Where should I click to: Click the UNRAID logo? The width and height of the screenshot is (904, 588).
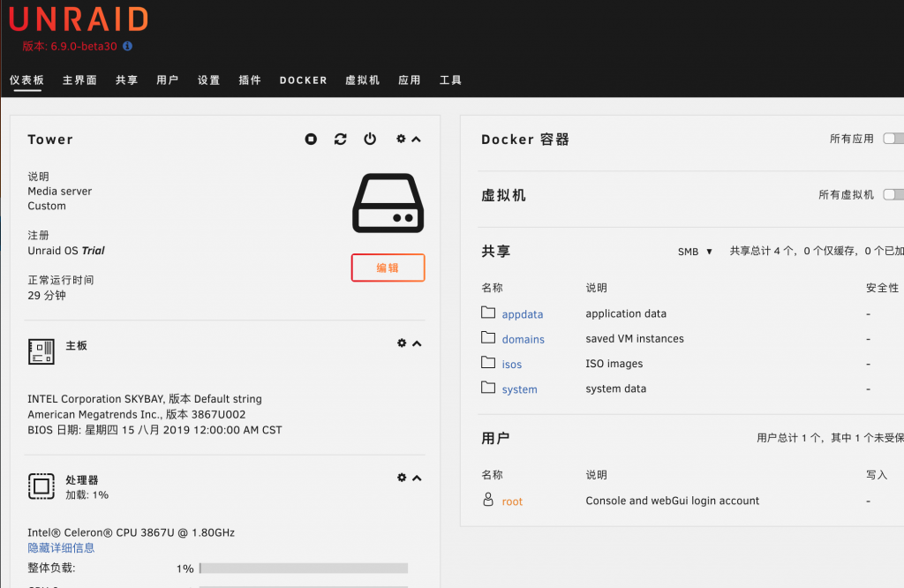point(79,19)
